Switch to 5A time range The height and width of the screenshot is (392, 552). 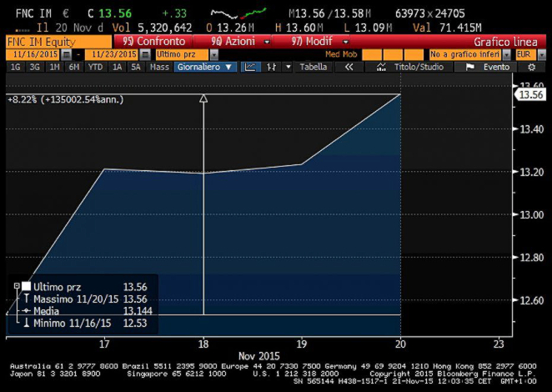[135, 67]
